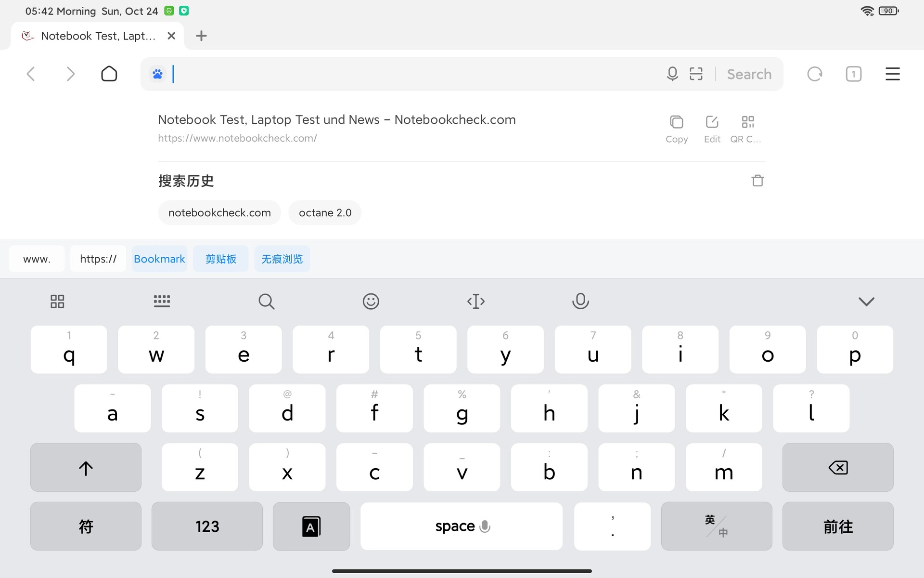Insert https:// prefix shortcut

pyautogui.click(x=98, y=259)
